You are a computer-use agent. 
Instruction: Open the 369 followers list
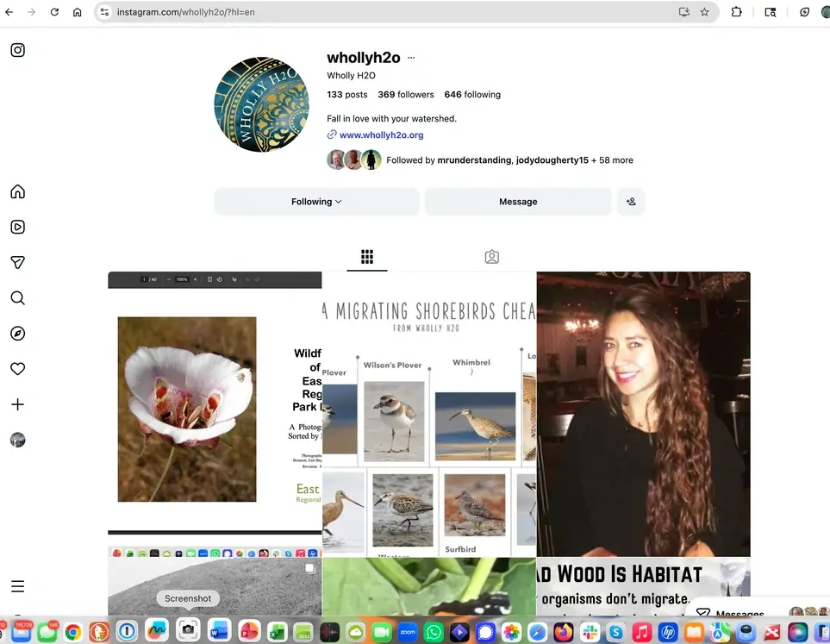pos(405,95)
